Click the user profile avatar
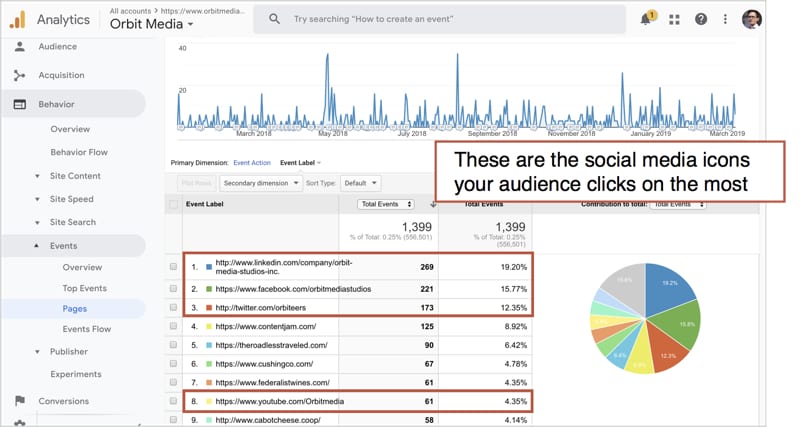Viewport: 800px width, 427px height. (752, 19)
